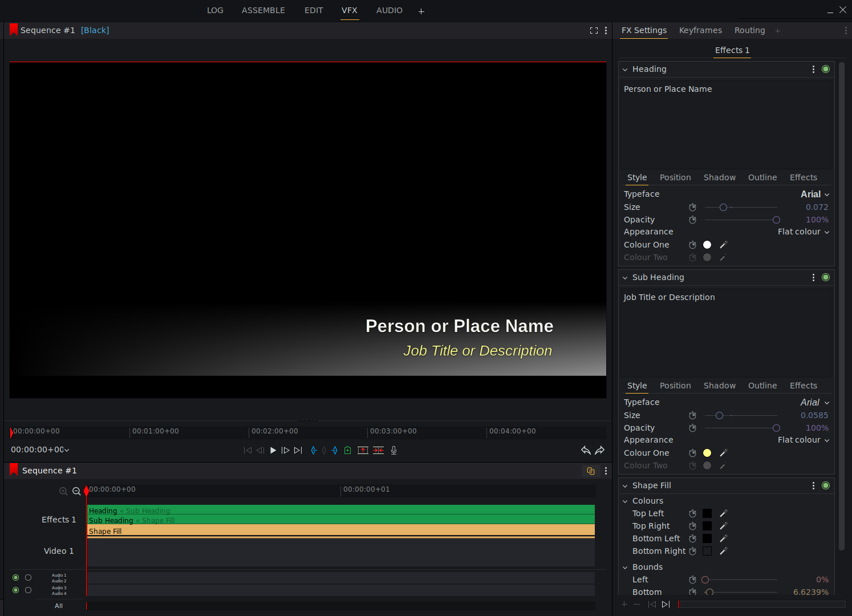Open the Heading Appearance dropdown
This screenshot has height=616, width=852.
[804, 232]
